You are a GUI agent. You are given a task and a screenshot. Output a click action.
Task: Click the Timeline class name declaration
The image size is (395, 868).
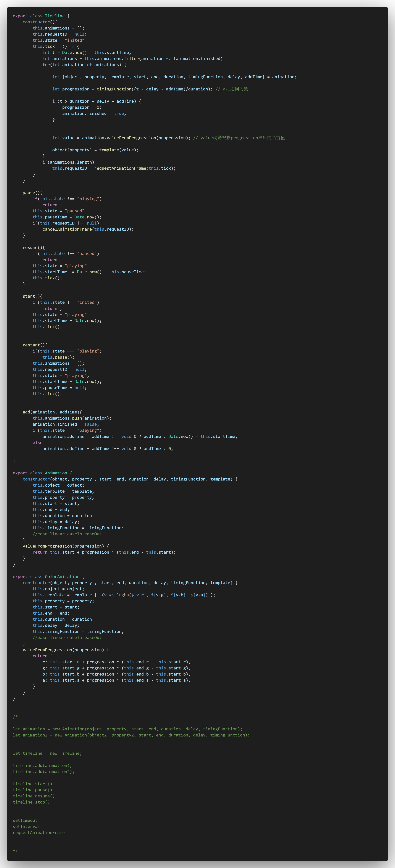[x=55, y=16]
